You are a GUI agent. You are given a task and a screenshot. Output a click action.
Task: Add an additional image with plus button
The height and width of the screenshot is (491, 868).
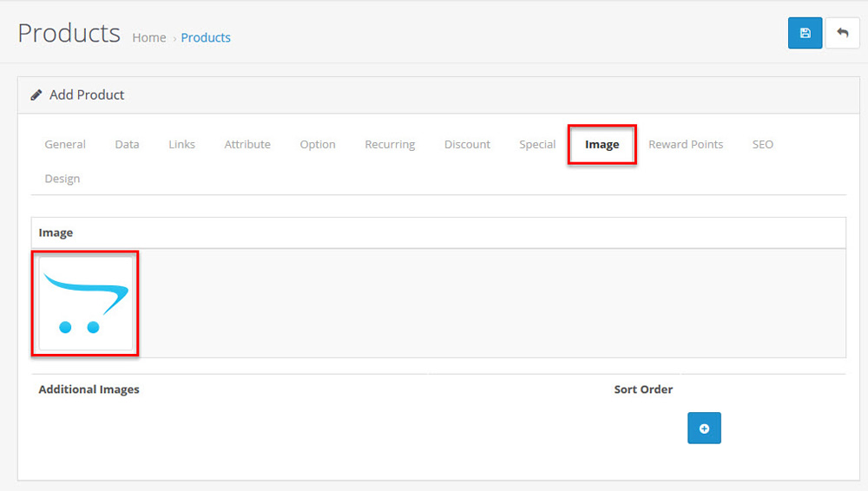[x=704, y=429]
